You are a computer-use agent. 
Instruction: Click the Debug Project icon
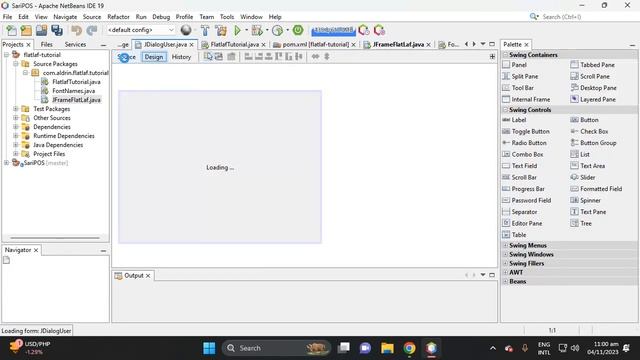[257, 30]
